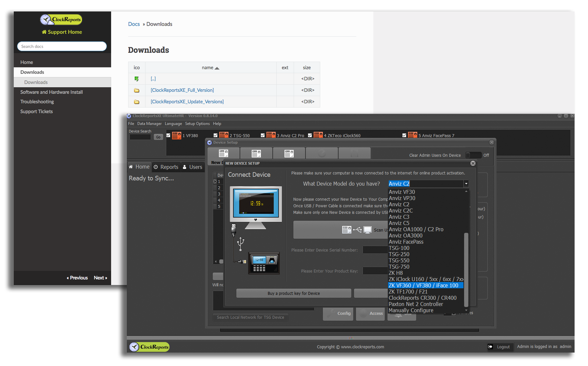Uncheck the ZKTeco iClock560 device checkbox
This screenshot has height=366, width=588.
point(310,135)
